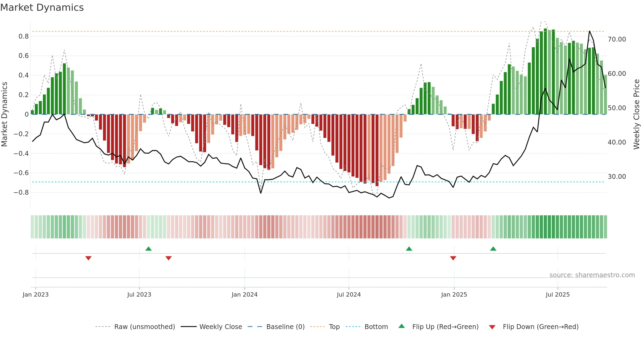Click the Jul 2025 x-axis label
The width and height of the screenshot is (644, 362).
[558, 294]
